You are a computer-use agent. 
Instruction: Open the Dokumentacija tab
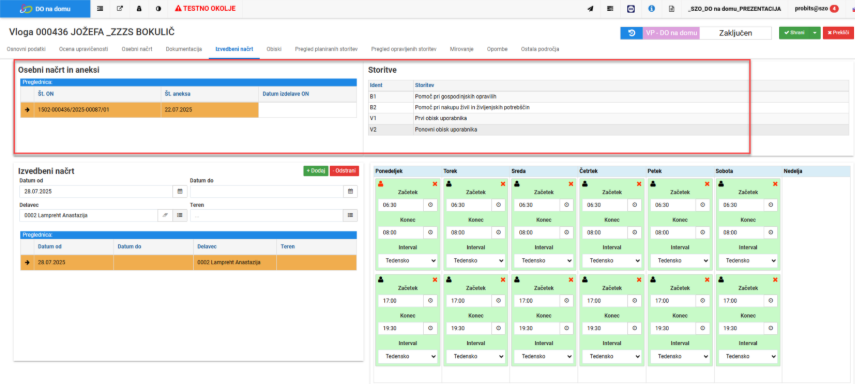click(184, 49)
